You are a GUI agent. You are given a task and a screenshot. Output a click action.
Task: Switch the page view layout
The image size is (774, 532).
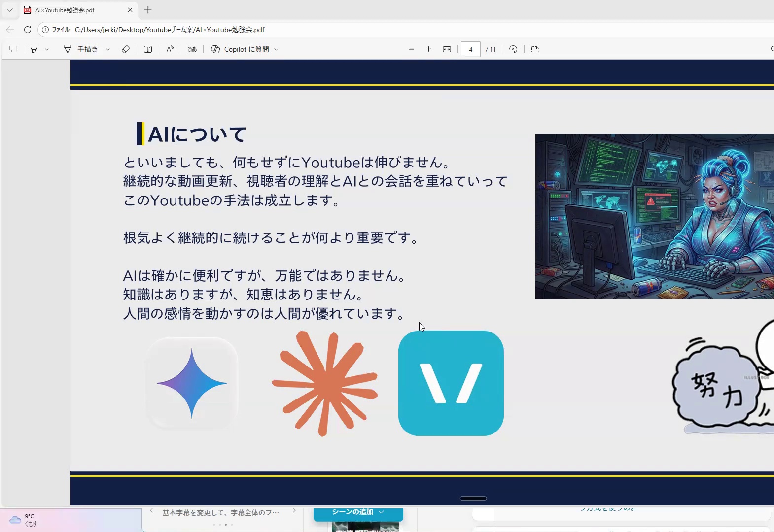[535, 49]
